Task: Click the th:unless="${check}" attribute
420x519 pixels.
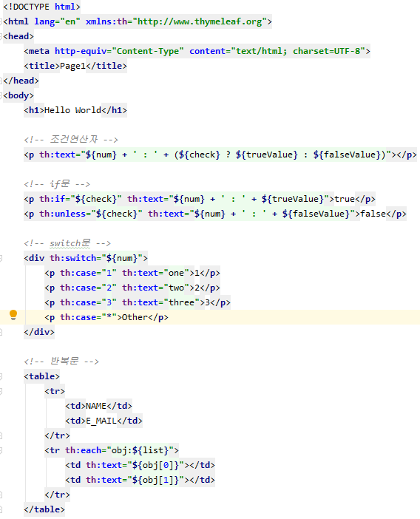Action: (x=91, y=214)
